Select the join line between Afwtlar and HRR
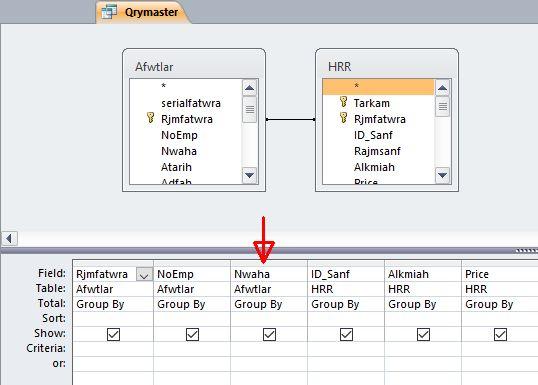 290,119
